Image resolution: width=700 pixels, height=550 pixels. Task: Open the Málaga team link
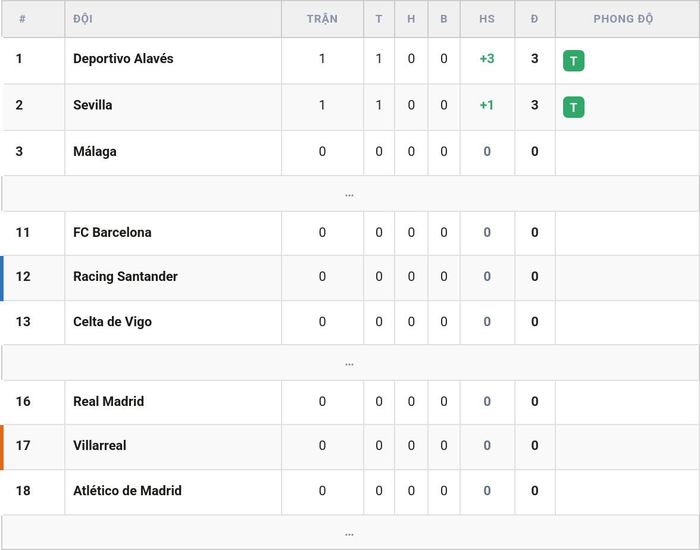click(x=95, y=151)
